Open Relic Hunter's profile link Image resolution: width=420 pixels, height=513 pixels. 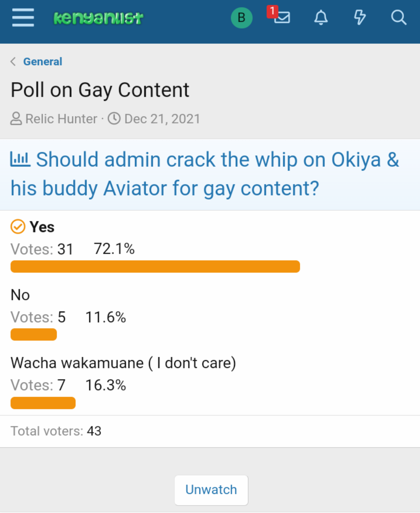pyautogui.click(x=61, y=118)
